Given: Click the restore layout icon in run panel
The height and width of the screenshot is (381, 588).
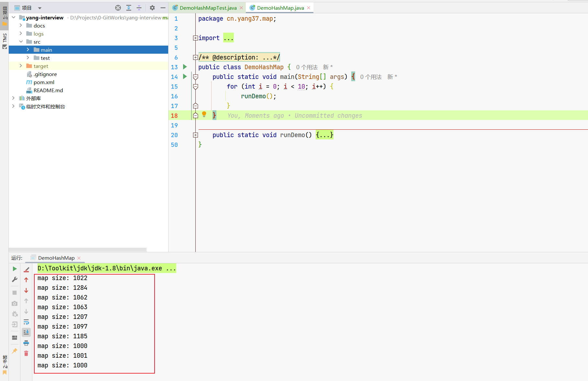Looking at the screenshot, I should click(15, 338).
